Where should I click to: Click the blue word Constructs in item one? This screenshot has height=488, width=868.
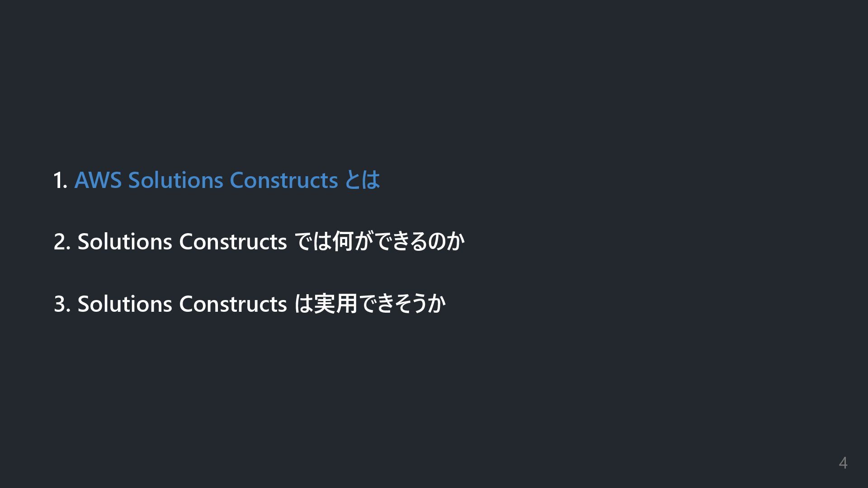[284, 180]
